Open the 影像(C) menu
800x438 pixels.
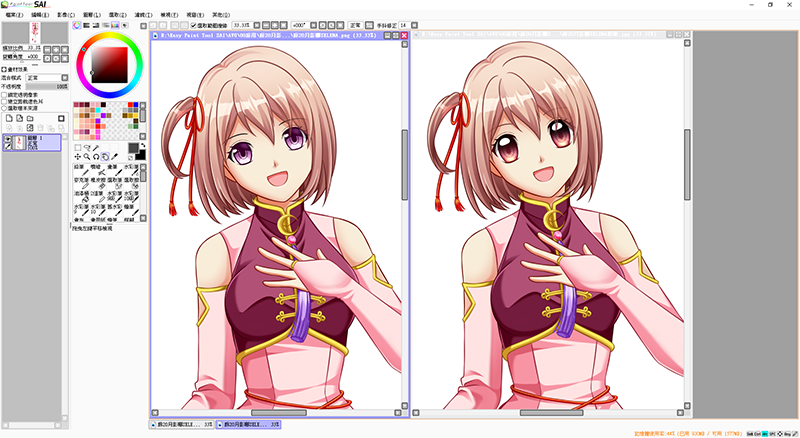pos(66,15)
